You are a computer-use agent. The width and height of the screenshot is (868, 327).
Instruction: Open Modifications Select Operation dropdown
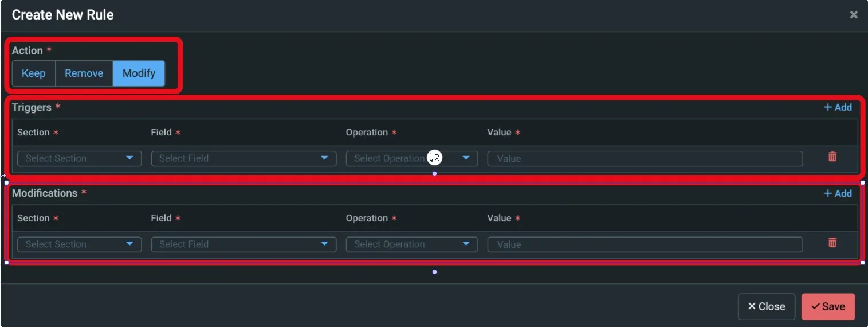pos(412,244)
